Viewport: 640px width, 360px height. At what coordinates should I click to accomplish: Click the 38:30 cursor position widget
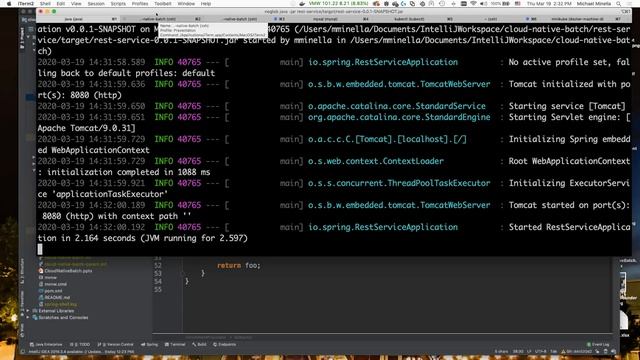(518, 351)
